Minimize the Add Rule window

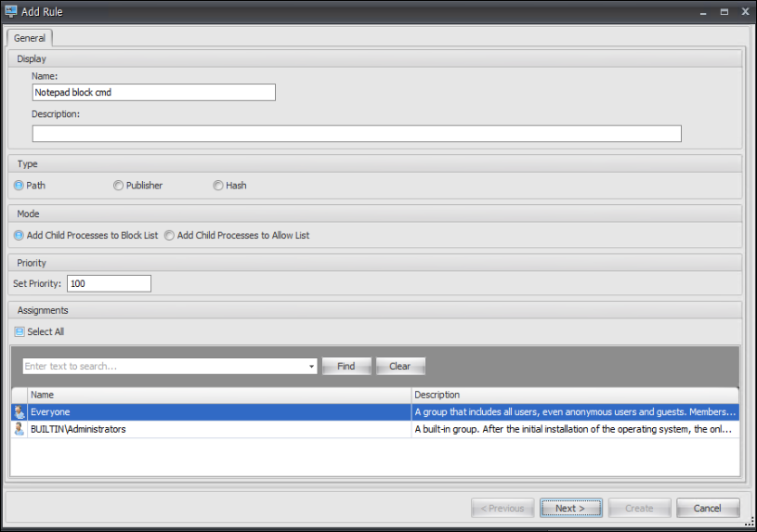point(703,12)
